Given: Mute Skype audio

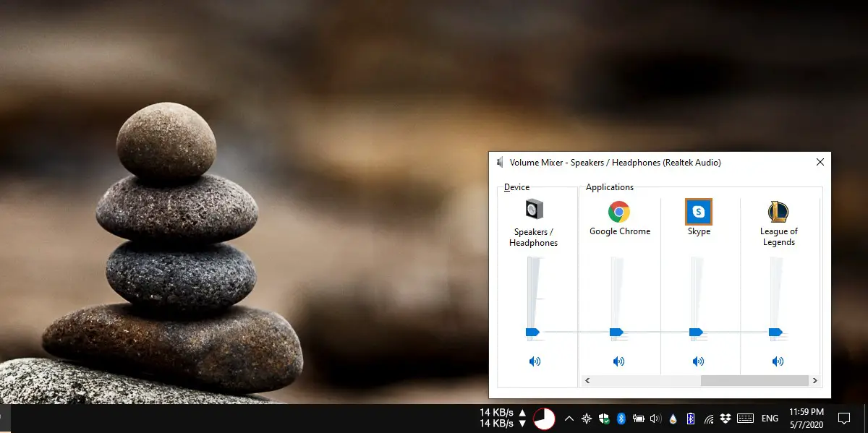Looking at the screenshot, I should tap(698, 361).
